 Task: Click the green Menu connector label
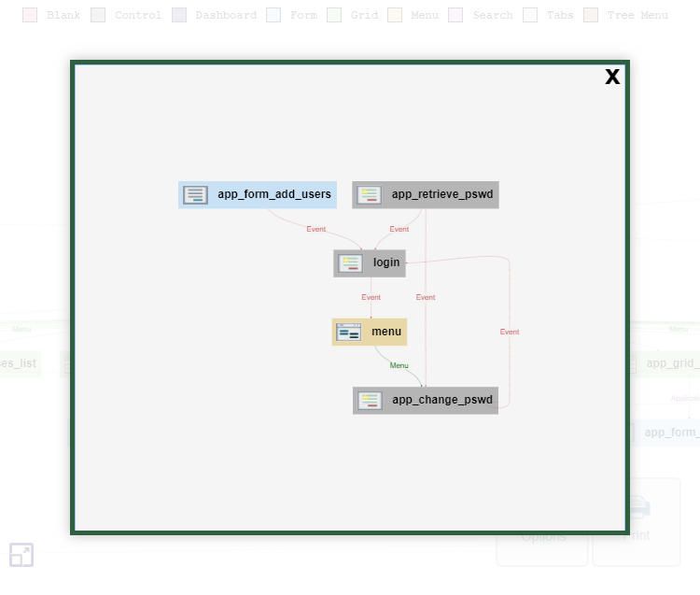point(399,366)
